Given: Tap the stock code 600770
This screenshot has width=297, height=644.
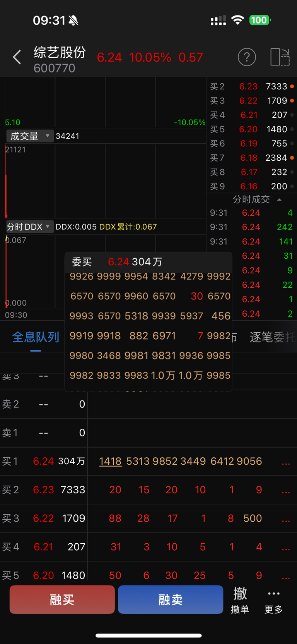Looking at the screenshot, I should point(54,69).
